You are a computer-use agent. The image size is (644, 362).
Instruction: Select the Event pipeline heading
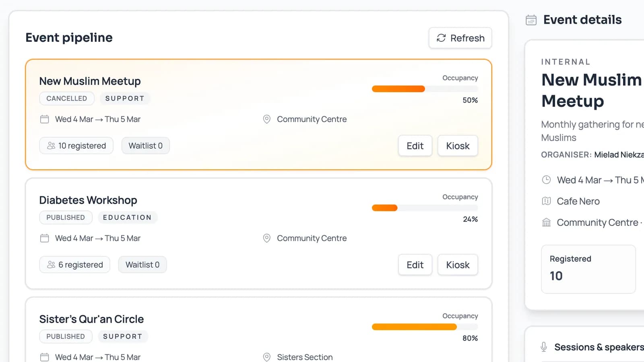coord(69,37)
